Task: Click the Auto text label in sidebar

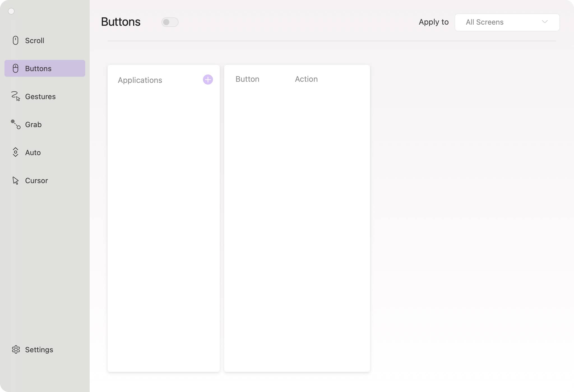Action: coord(33,153)
